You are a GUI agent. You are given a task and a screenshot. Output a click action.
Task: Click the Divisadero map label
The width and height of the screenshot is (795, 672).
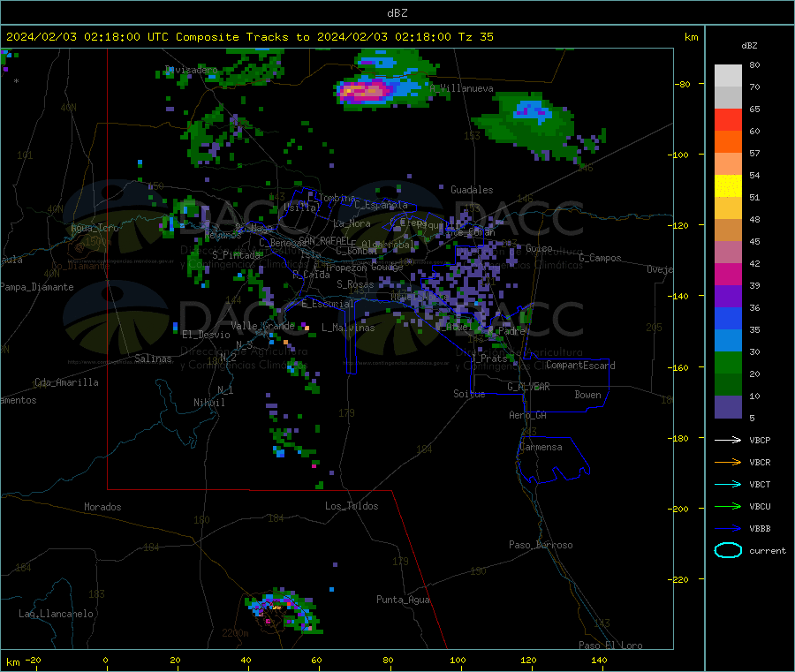pos(191,70)
